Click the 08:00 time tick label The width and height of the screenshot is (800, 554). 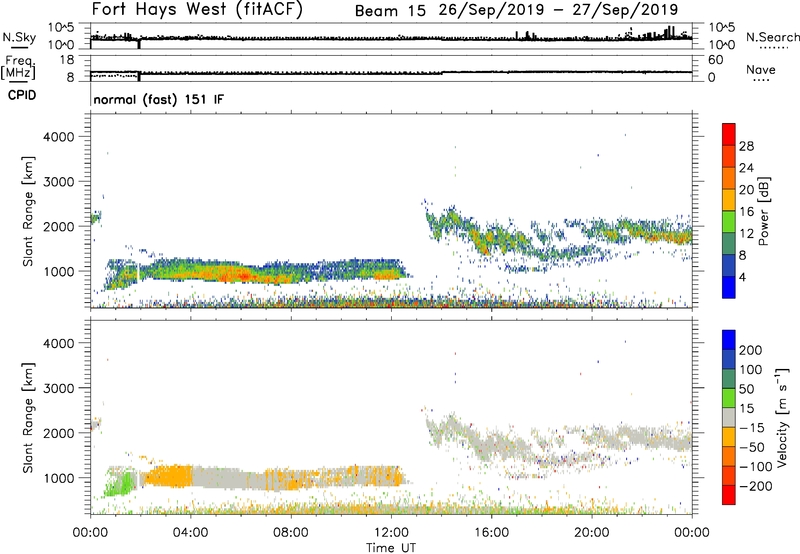290,533
